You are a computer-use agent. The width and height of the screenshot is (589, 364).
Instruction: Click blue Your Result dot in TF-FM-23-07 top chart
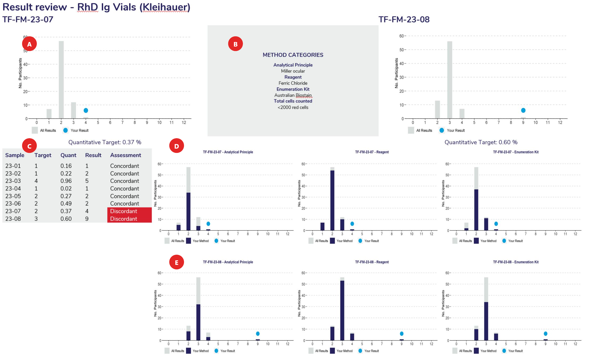86,110
